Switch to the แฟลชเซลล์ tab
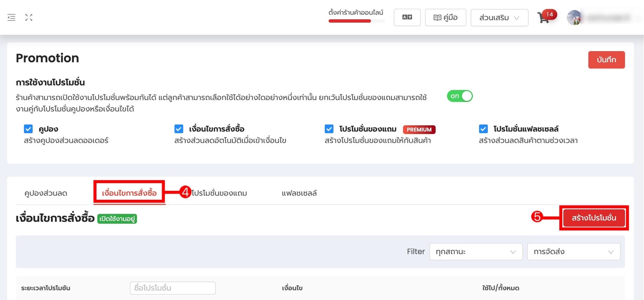This screenshot has width=644, height=300. [299, 193]
